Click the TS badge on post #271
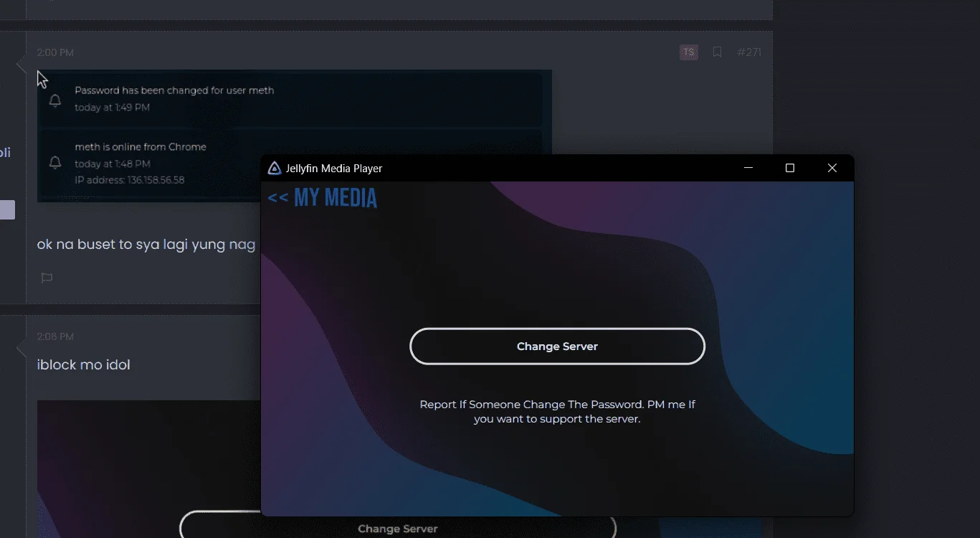Image resolution: width=980 pixels, height=538 pixels. (x=689, y=52)
